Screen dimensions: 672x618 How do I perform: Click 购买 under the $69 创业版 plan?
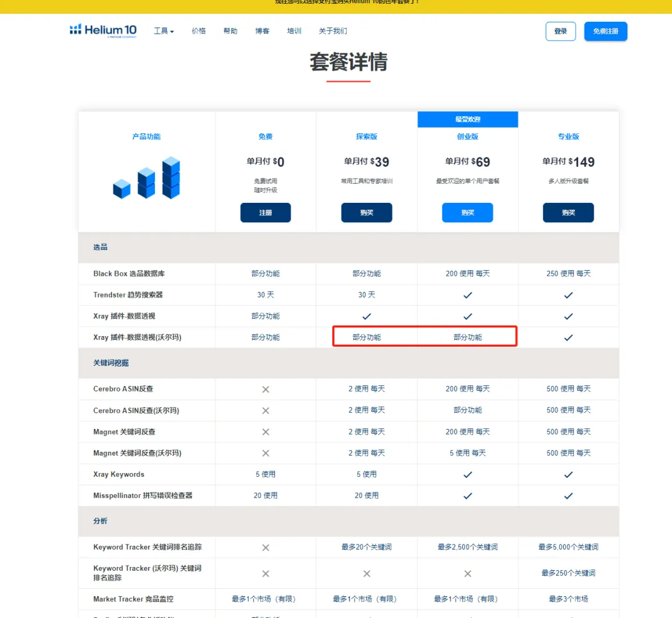467,213
